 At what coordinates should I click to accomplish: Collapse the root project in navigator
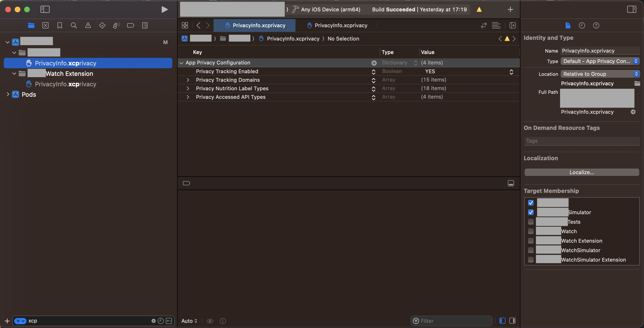pos(8,42)
